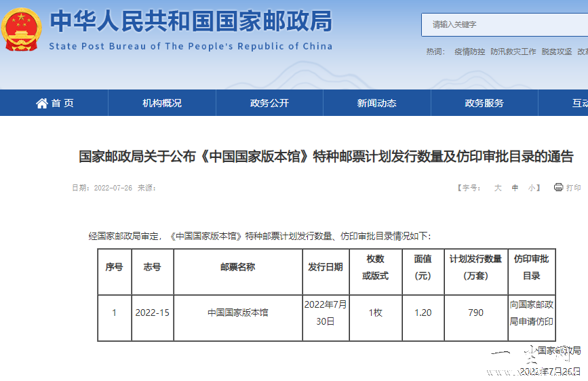Click the article title heading
588x381 pixels.
click(x=326, y=157)
